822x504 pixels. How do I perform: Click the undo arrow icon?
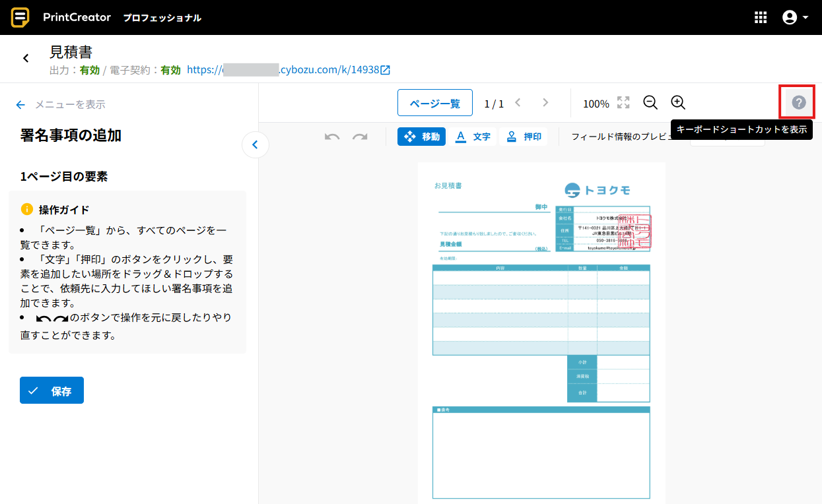click(x=332, y=137)
